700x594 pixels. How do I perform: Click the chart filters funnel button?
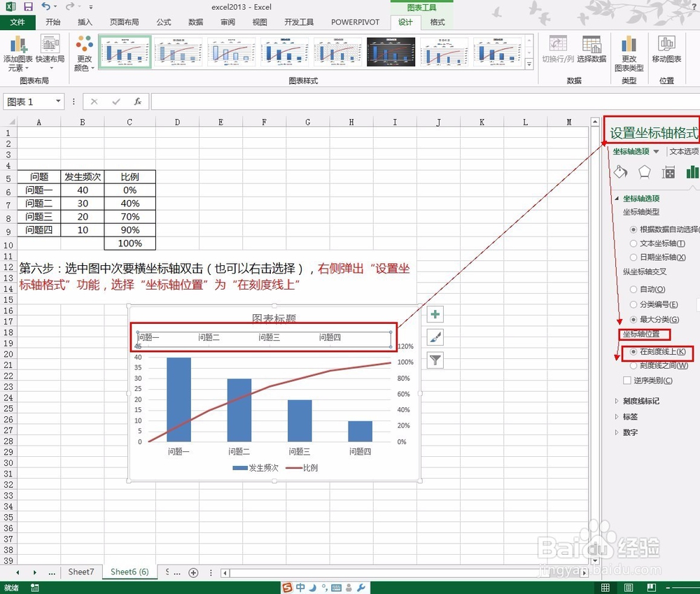coord(435,360)
